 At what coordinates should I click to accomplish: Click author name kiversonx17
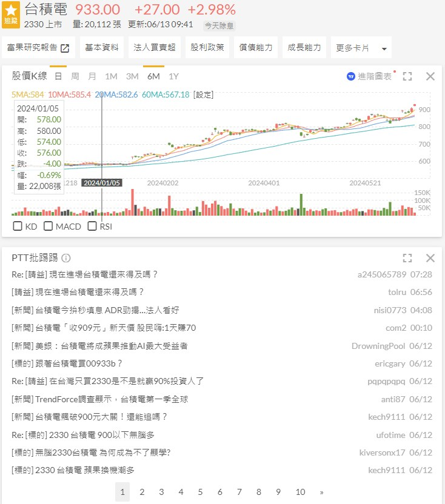click(382, 453)
